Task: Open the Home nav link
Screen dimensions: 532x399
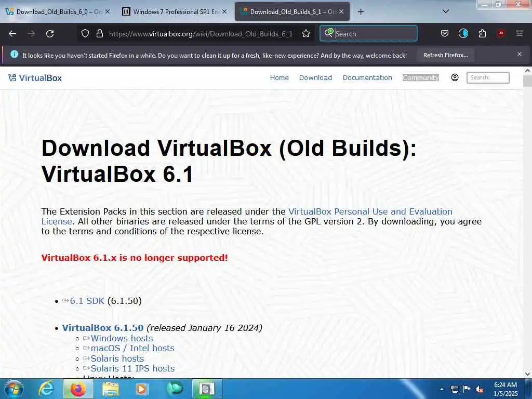Action: pos(279,78)
